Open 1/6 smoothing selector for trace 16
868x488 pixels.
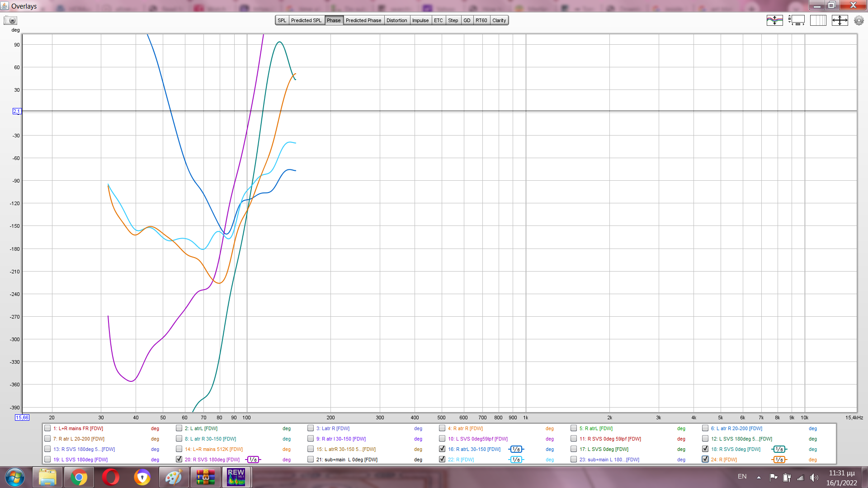[x=516, y=449]
